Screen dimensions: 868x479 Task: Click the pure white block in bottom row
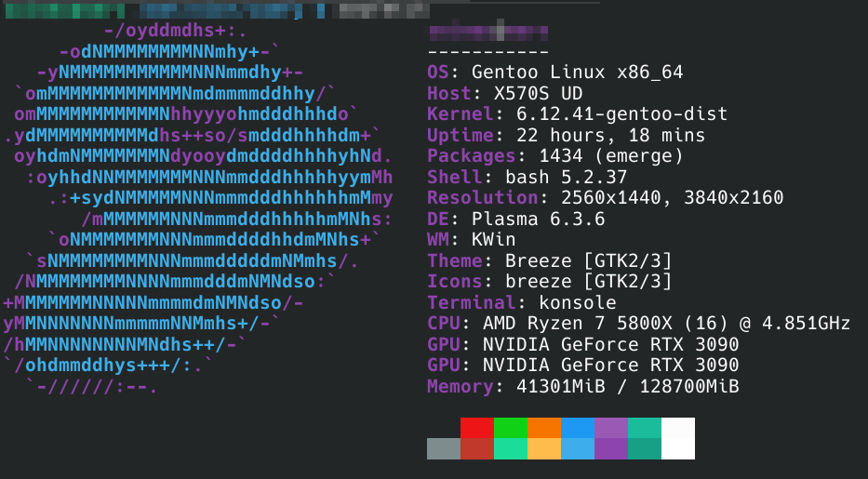tap(678, 448)
